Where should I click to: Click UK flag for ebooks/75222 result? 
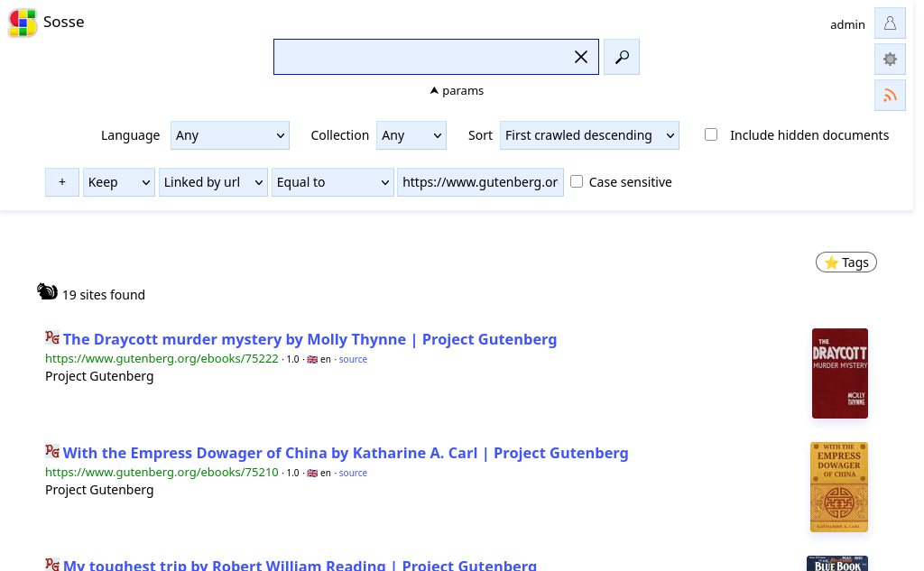click(x=312, y=359)
